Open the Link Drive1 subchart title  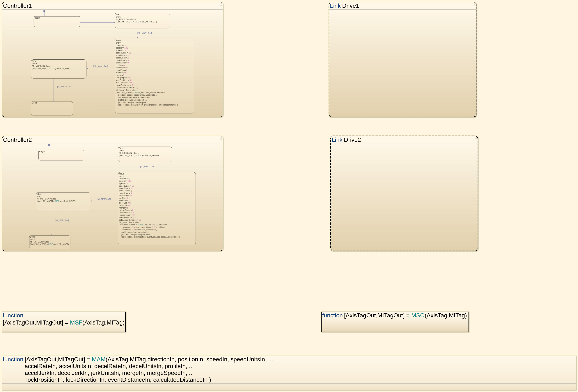(344, 6)
